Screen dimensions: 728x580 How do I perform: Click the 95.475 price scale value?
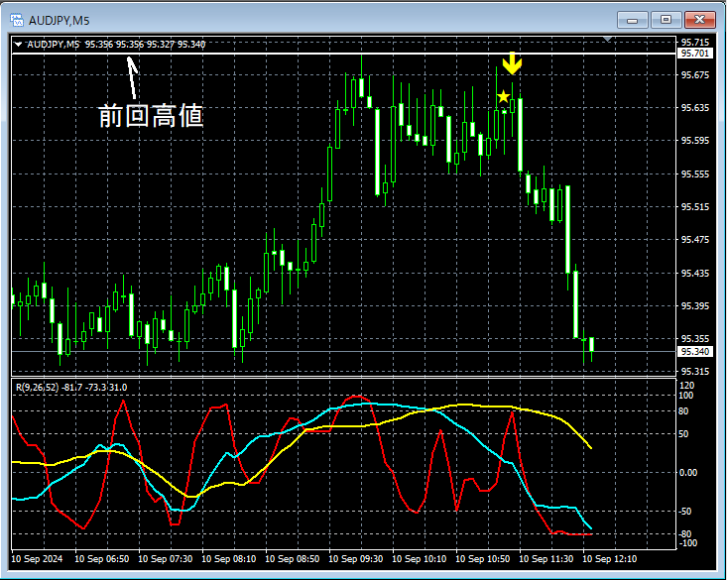pyautogui.click(x=695, y=240)
